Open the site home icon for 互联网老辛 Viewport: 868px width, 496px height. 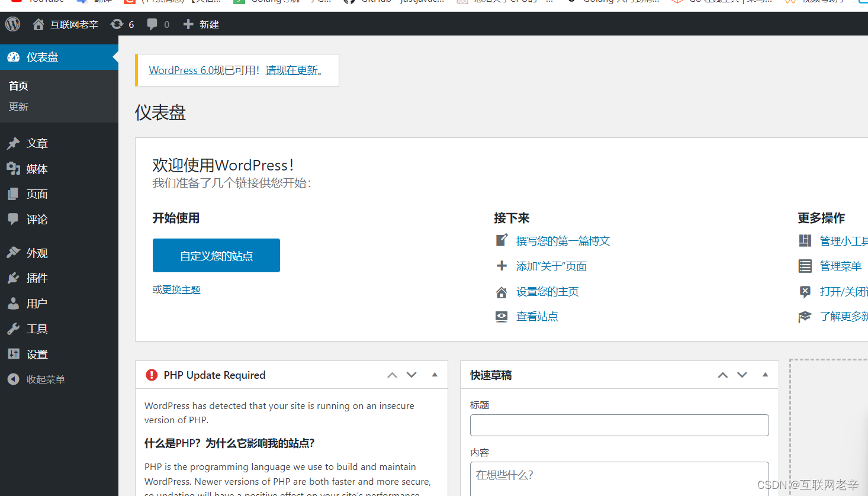point(38,24)
